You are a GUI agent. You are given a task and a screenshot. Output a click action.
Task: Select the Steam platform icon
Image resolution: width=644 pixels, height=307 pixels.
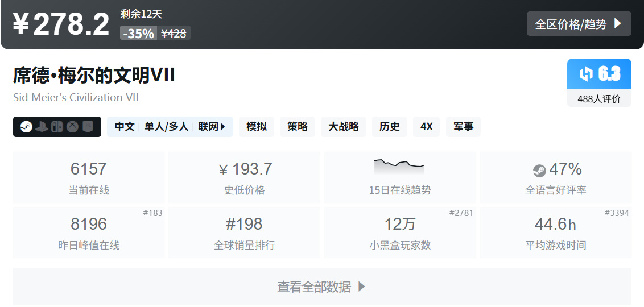(26, 127)
